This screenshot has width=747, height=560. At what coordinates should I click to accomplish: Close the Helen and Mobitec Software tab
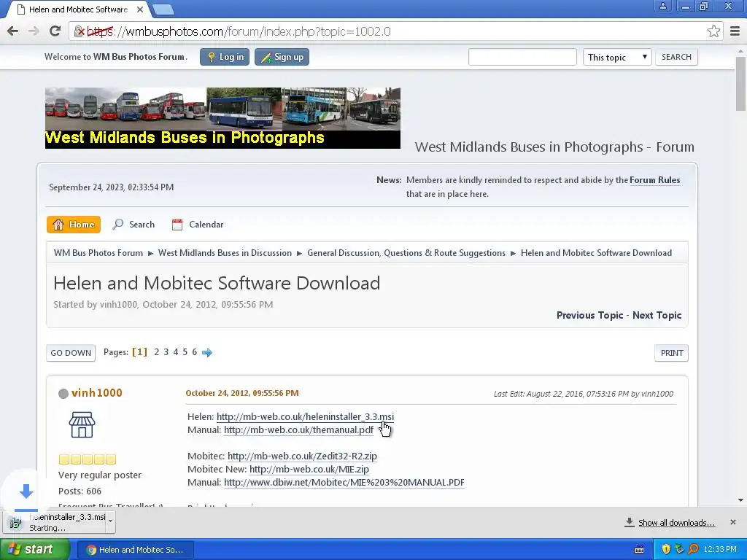pos(140,9)
